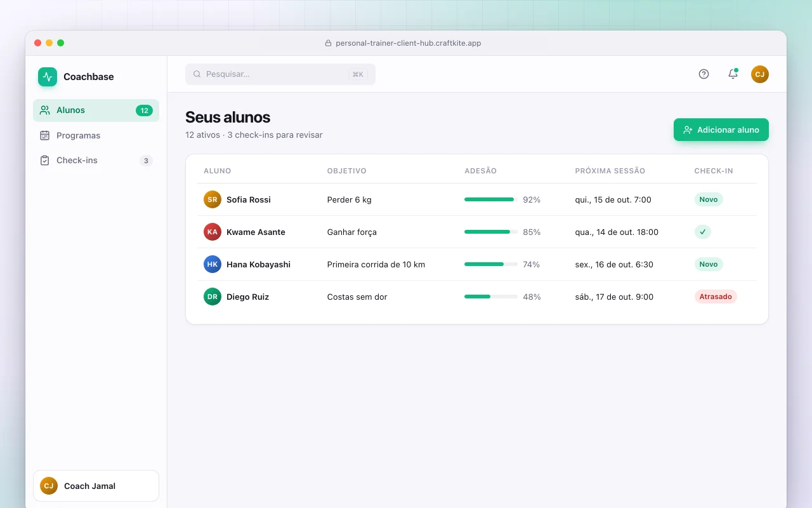The height and width of the screenshot is (508, 812).
Task: Click Kwame Asante's KA avatar
Action: (x=213, y=232)
